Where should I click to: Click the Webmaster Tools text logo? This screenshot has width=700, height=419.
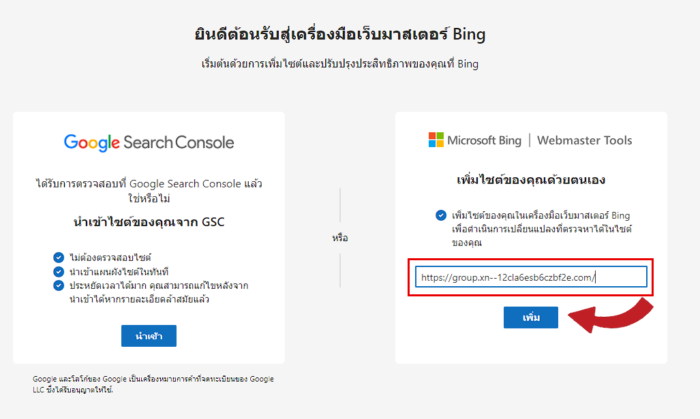point(584,140)
